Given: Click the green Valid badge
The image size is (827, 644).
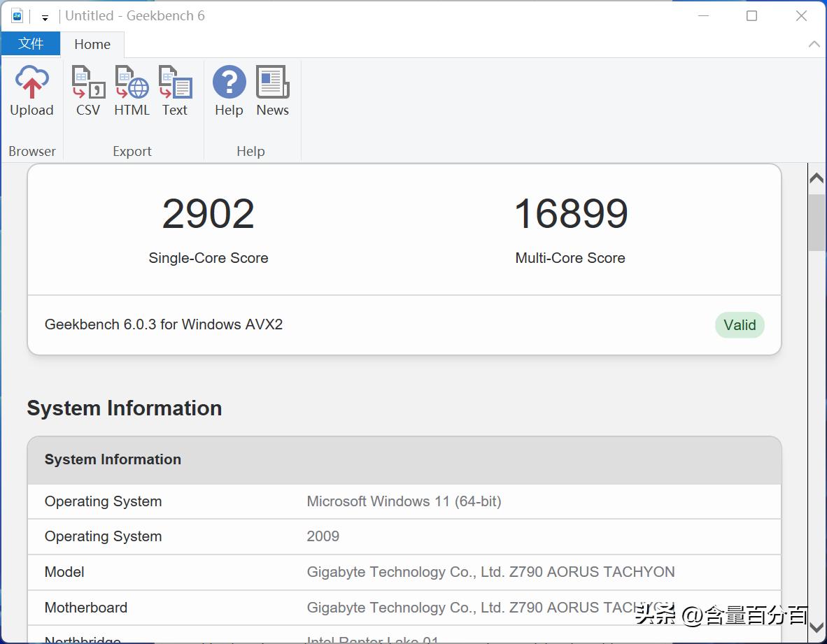Looking at the screenshot, I should click(740, 325).
